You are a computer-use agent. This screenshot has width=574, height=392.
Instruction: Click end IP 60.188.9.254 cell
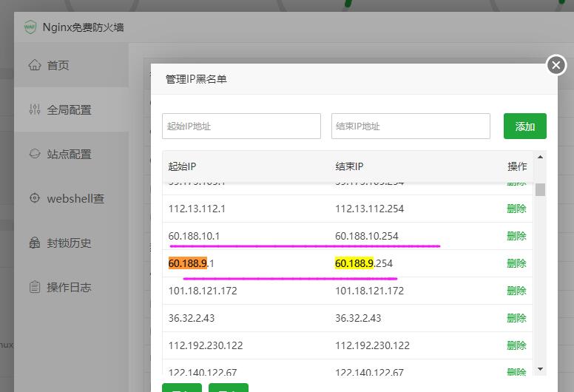point(364,263)
